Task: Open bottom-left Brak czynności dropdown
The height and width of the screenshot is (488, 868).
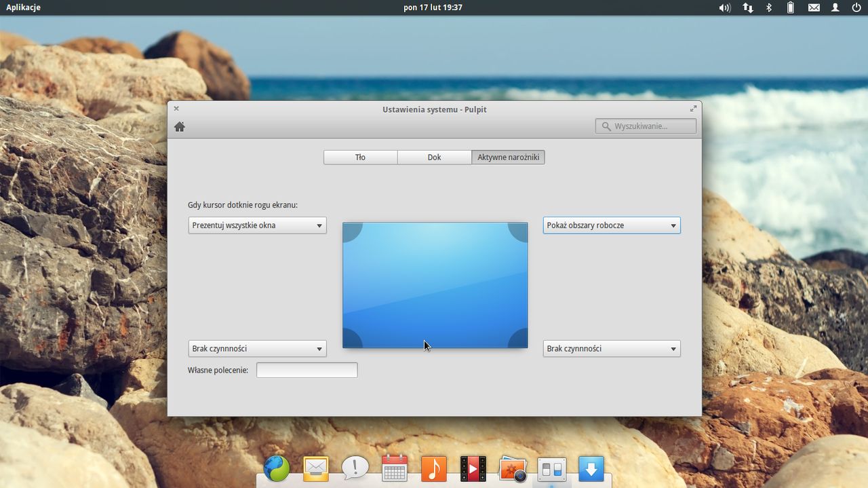Action: point(257,349)
